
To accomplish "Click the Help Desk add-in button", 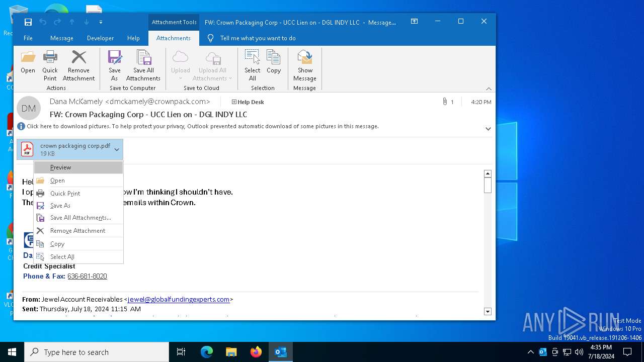I will pos(248,102).
